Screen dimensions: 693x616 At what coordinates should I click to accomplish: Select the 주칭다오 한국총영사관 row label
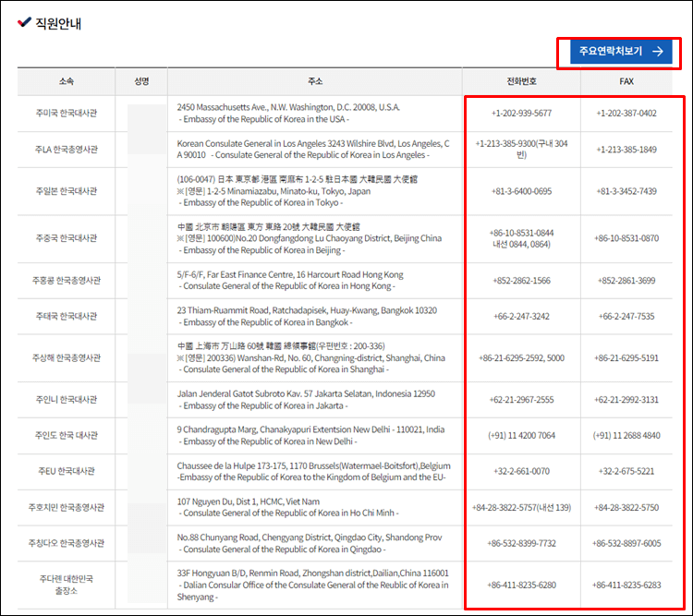tap(67, 543)
